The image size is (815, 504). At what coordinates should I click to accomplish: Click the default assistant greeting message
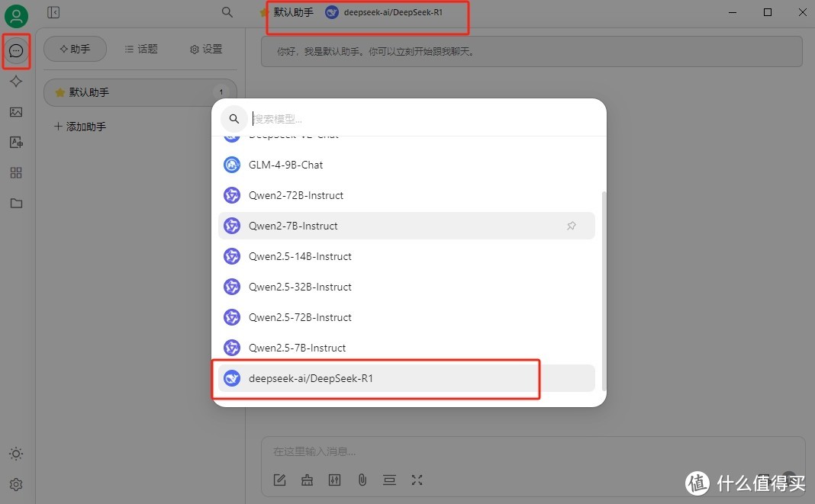[532, 51]
